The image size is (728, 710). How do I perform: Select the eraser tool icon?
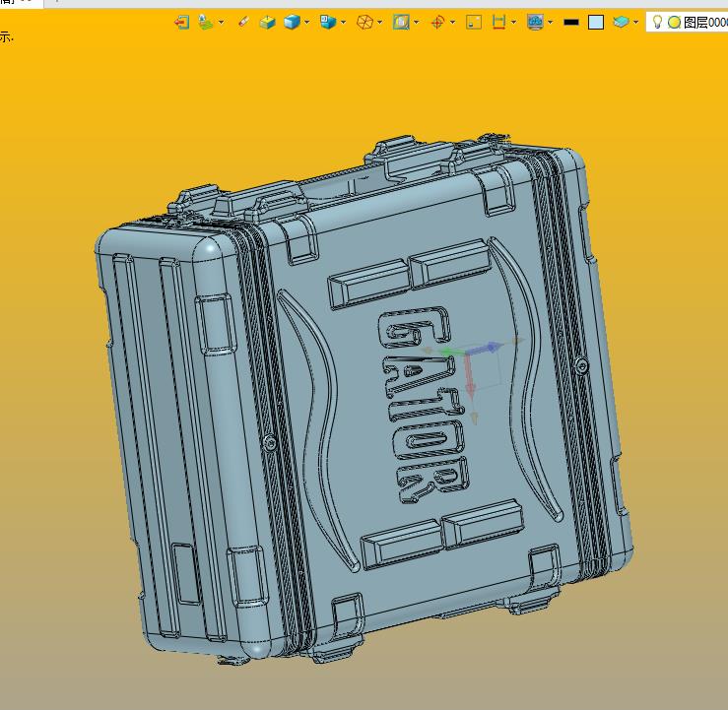(243, 22)
